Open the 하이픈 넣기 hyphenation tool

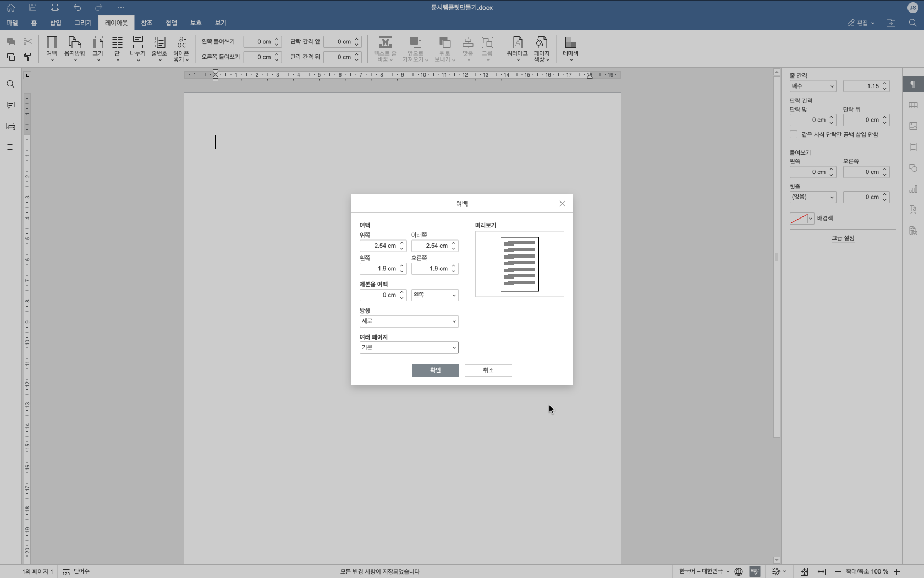coord(181,48)
